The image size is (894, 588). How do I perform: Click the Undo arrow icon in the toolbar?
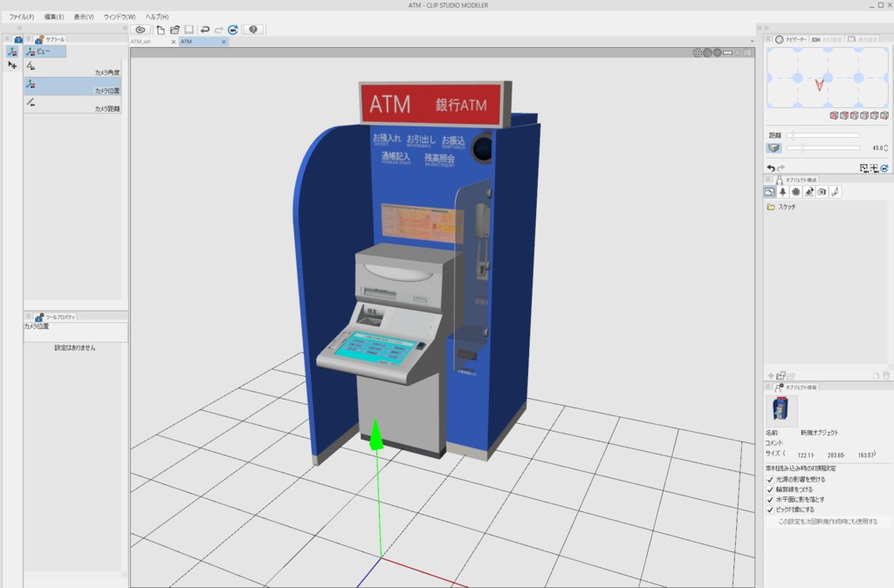(x=203, y=29)
